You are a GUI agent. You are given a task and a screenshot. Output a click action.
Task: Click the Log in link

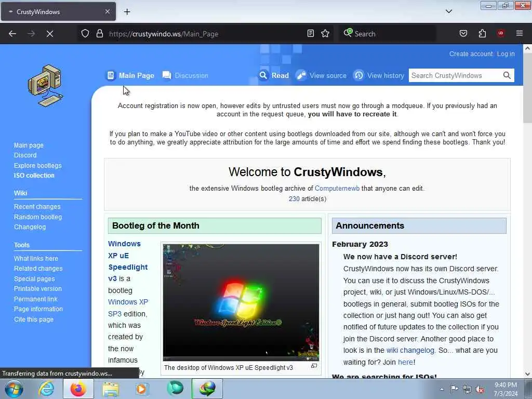pyautogui.click(x=506, y=54)
